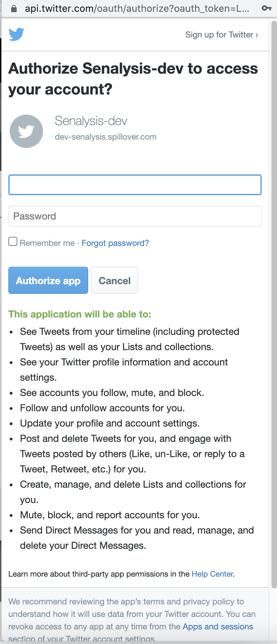Open the saved passwords key icon
Image resolution: width=277 pixels, height=644 pixels.
(266, 8)
